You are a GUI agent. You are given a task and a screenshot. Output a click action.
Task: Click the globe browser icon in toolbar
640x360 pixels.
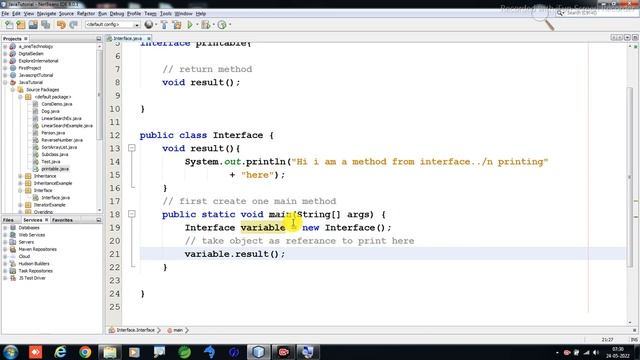[149, 25]
